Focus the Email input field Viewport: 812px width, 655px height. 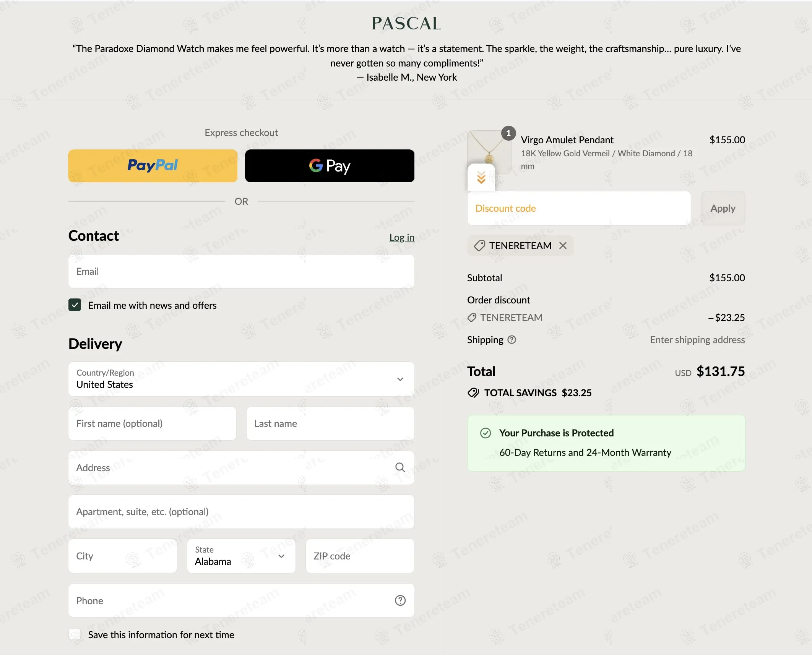tap(241, 271)
